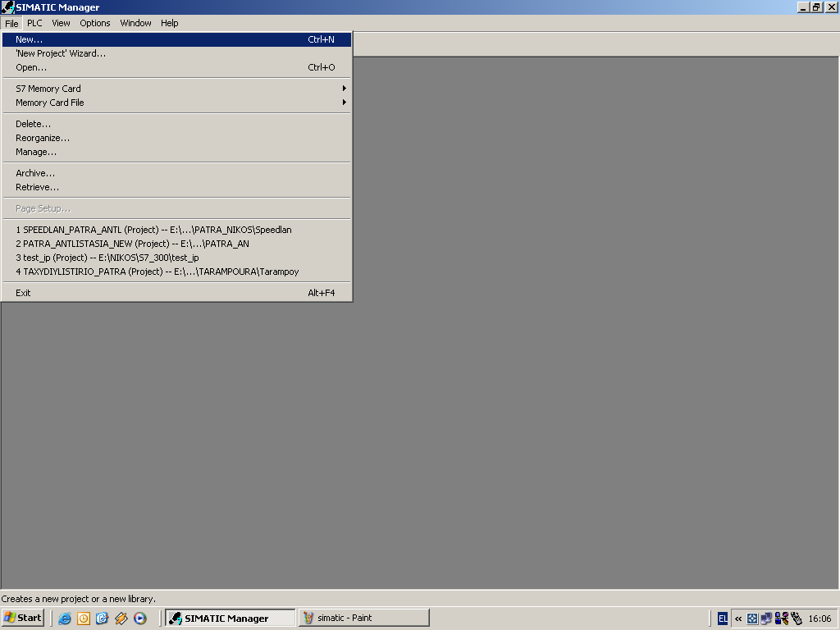840x630 pixels.
Task: Launch Windows Media Player from quick launch
Action: [x=139, y=619]
